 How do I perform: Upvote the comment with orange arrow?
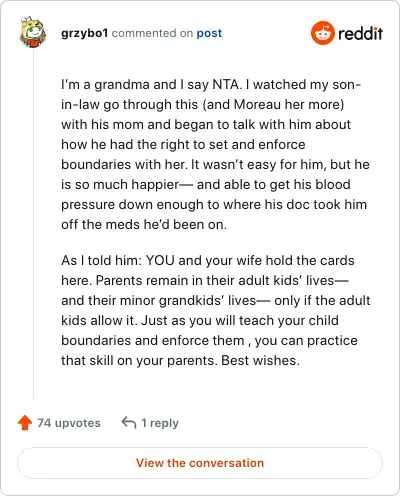pos(25,423)
